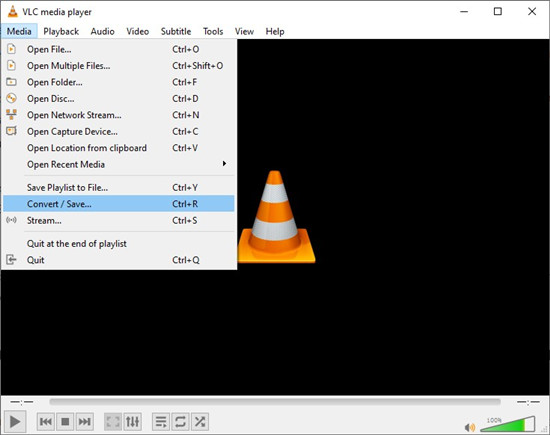This screenshot has width=550, height=435.
Task: Stop playback with the Stop button
Action: [x=65, y=421]
